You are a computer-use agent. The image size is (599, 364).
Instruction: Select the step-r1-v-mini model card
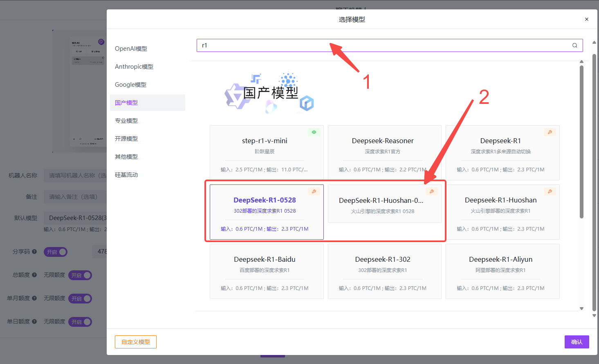[x=267, y=153]
